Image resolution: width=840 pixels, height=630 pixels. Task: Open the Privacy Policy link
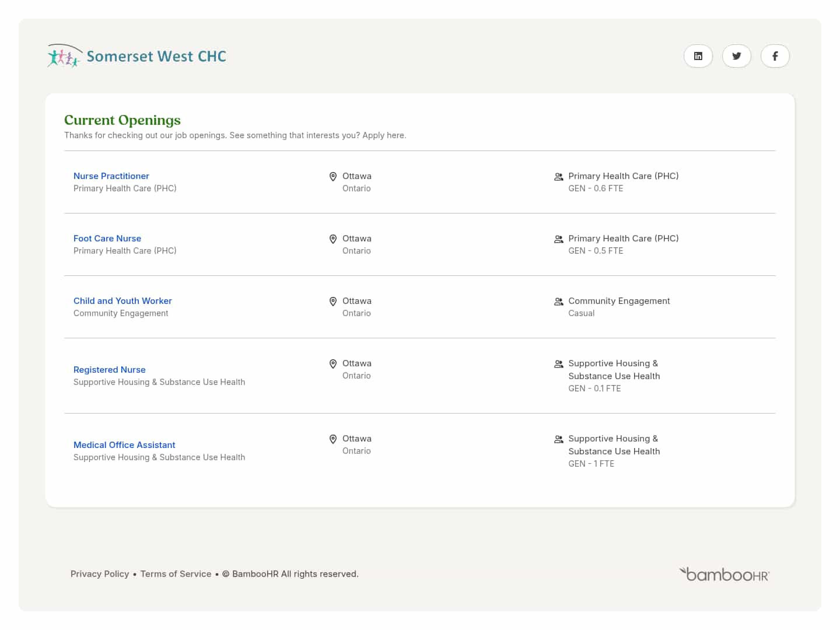[100, 574]
